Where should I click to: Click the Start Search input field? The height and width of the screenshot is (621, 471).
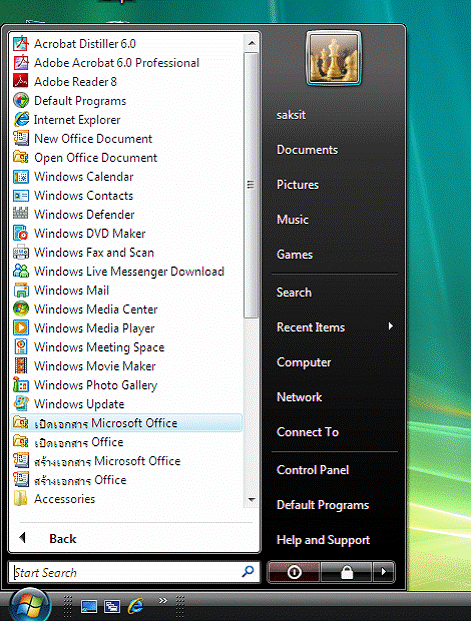point(126,573)
